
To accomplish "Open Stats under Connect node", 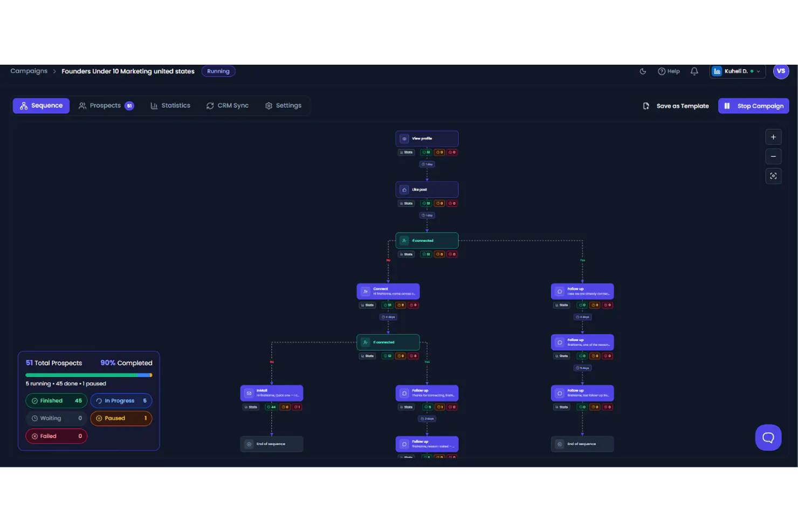I will click(x=367, y=305).
